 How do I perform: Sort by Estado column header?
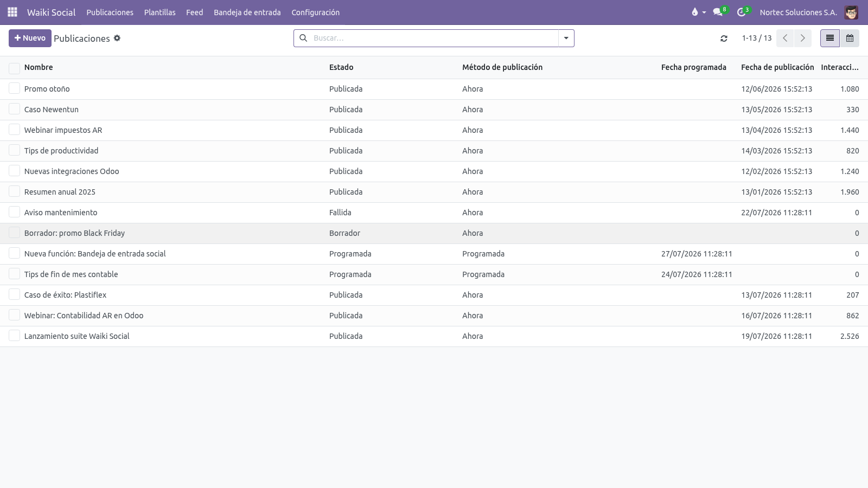point(341,67)
